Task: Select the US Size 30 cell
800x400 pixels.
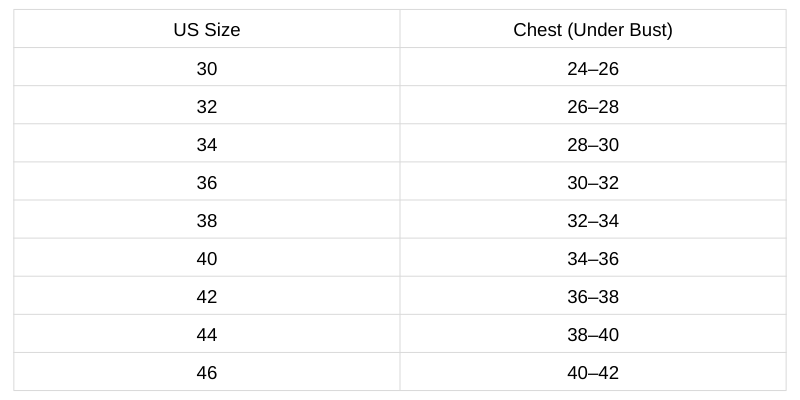Action: click(207, 69)
